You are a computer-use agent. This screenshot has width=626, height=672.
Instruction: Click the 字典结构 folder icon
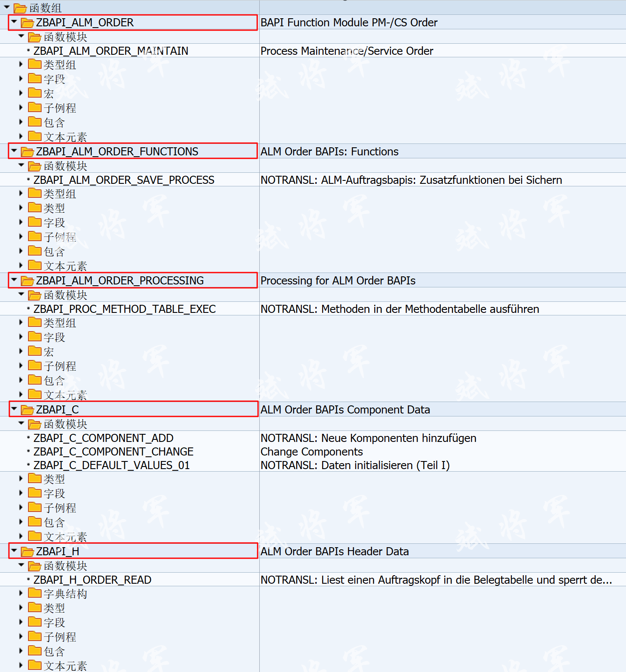(34, 593)
